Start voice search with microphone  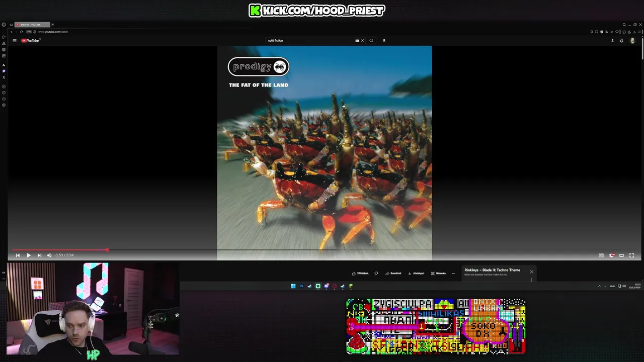pyautogui.click(x=384, y=41)
